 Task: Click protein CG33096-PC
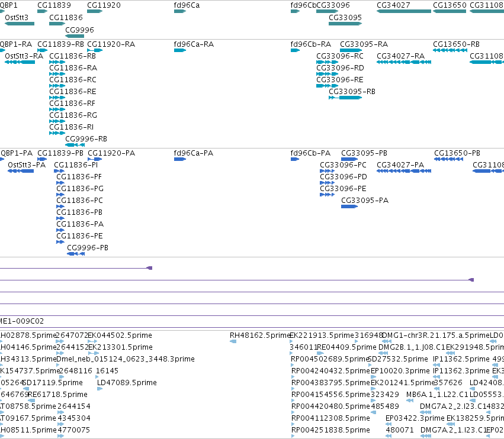coord(344,164)
